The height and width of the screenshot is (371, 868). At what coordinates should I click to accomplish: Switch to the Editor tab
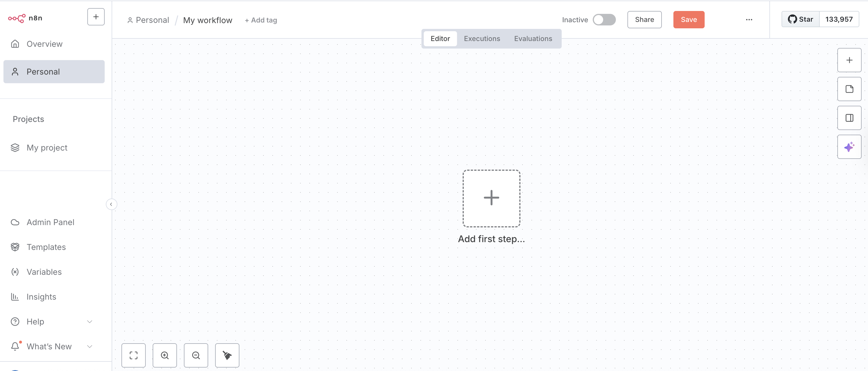click(440, 39)
